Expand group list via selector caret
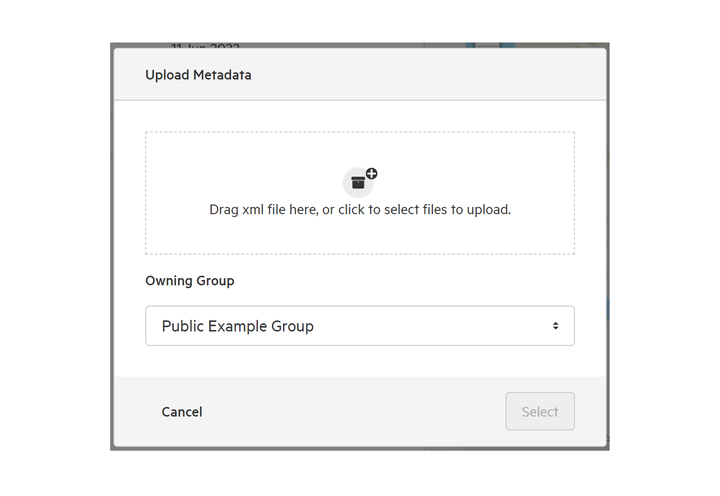This screenshot has height=496, width=720. coord(556,326)
